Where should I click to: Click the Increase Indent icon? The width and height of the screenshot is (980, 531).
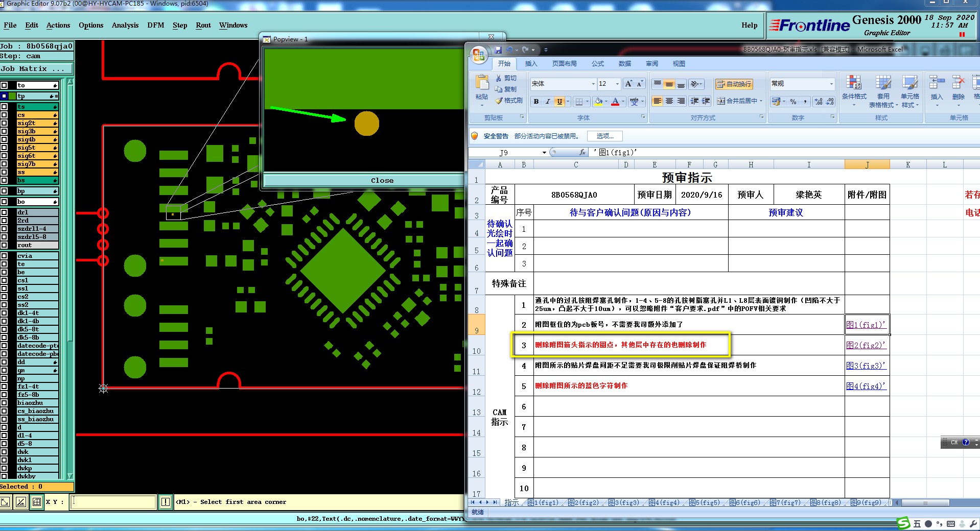click(706, 101)
